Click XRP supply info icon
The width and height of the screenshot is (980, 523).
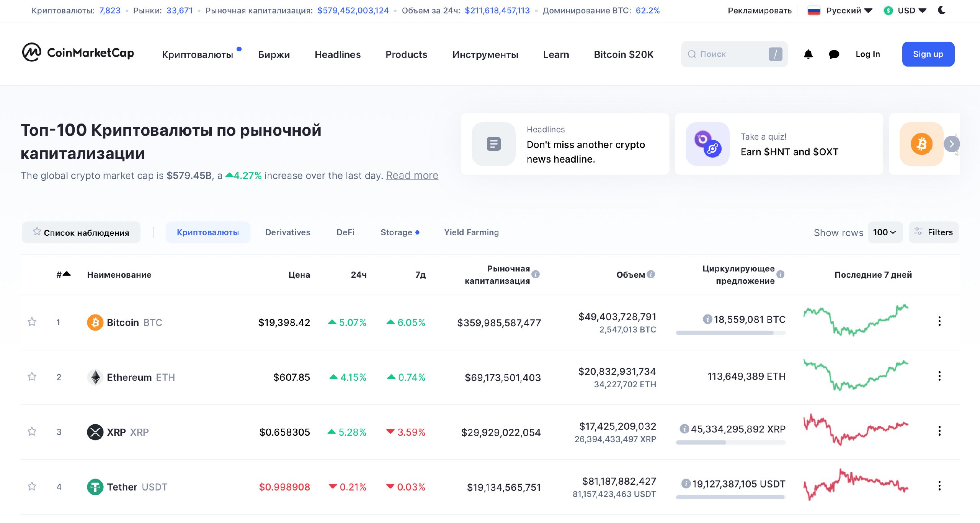[684, 429]
